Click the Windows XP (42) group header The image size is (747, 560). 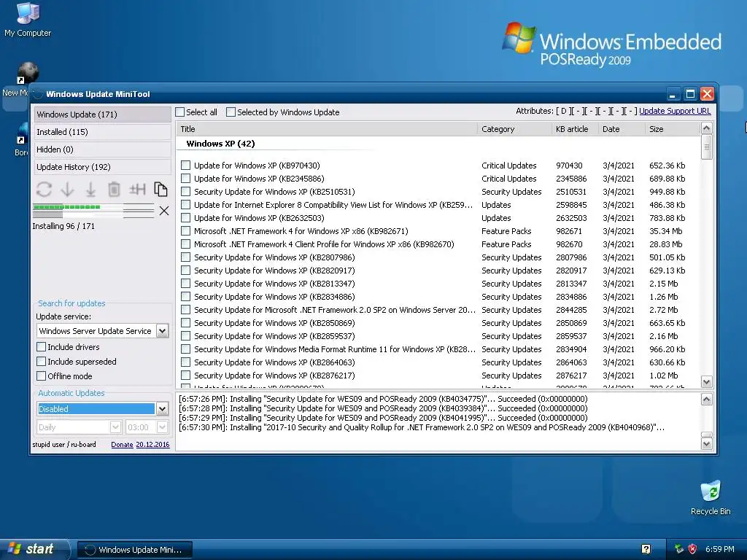pos(220,144)
